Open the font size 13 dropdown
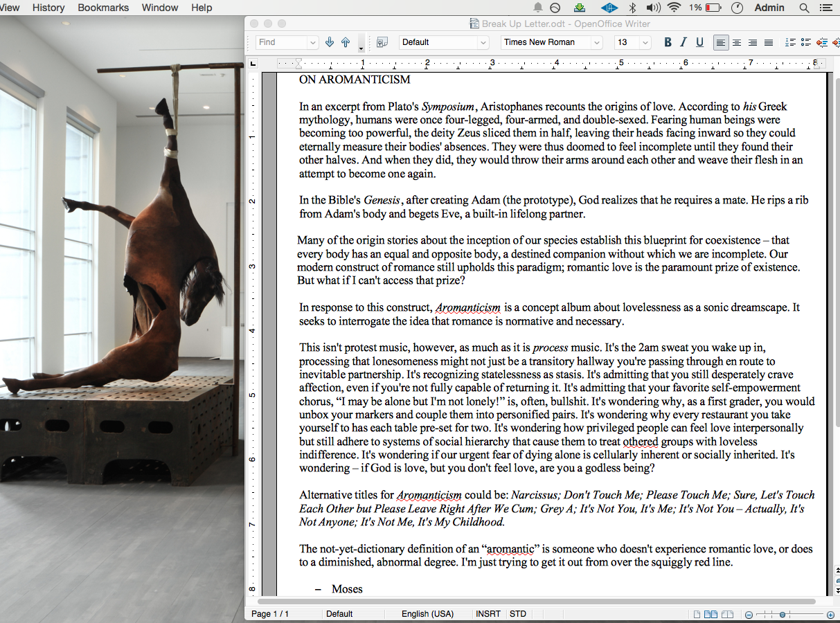Viewport: 840px width, 623px height. click(x=645, y=42)
